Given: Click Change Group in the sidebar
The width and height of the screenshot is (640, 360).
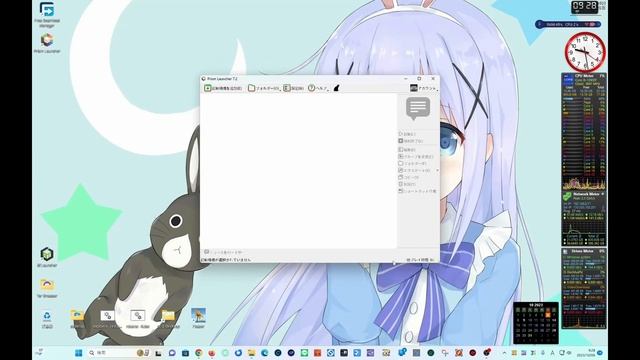Looking at the screenshot, I should point(416,156).
